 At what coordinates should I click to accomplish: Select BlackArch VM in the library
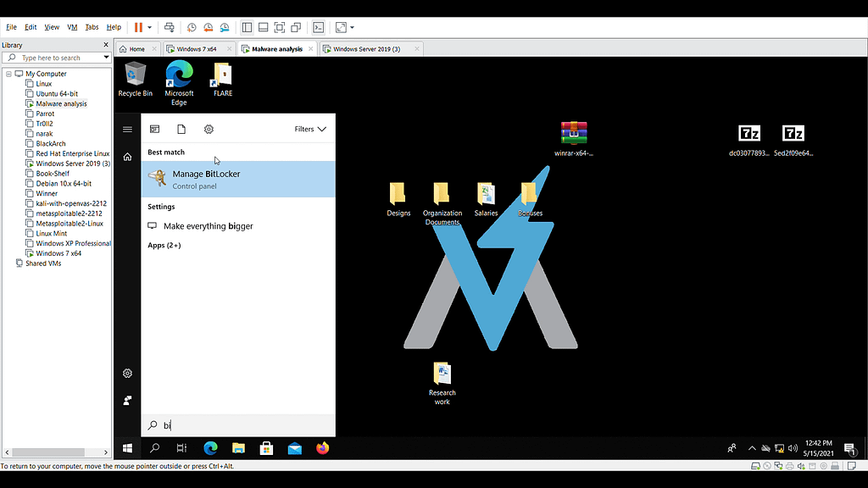pyautogui.click(x=50, y=143)
